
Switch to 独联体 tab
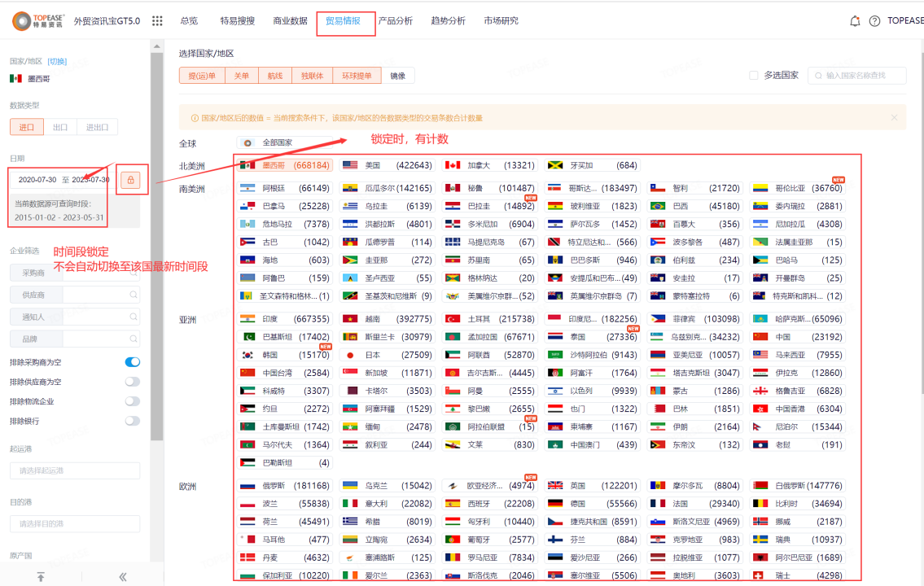[x=313, y=76]
